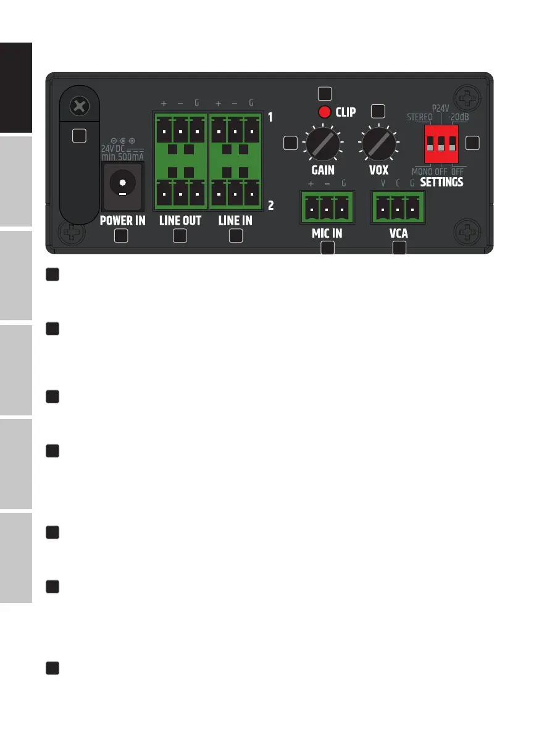Click the SETTINGS label text
The width and height of the screenshot is (539, 756).
coord(441,182)
